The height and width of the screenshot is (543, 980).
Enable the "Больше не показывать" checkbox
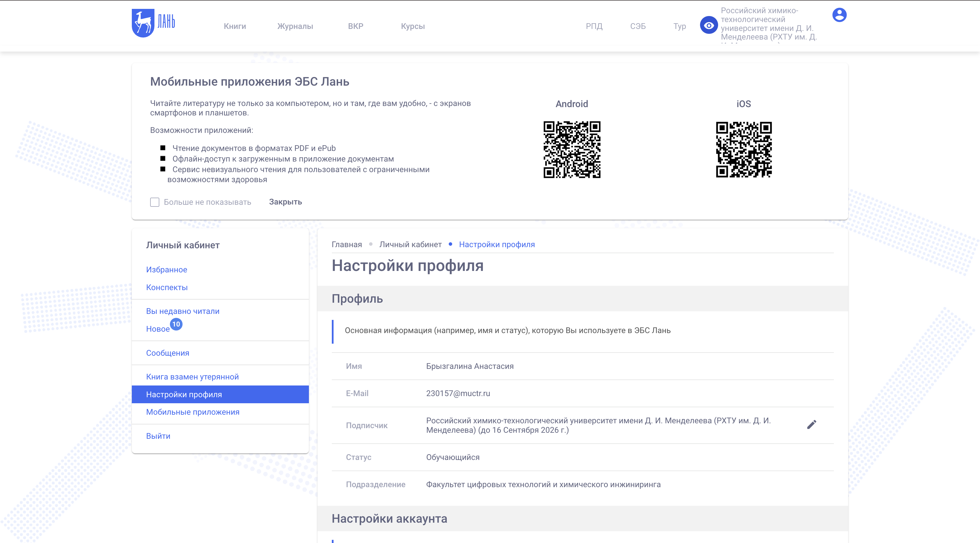pyautogui.click(x=154, y=202)
